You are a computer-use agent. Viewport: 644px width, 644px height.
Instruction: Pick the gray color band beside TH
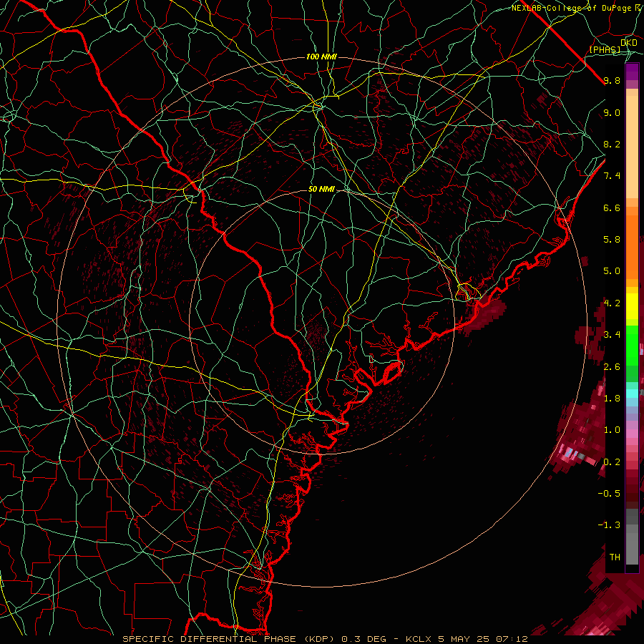632,549
